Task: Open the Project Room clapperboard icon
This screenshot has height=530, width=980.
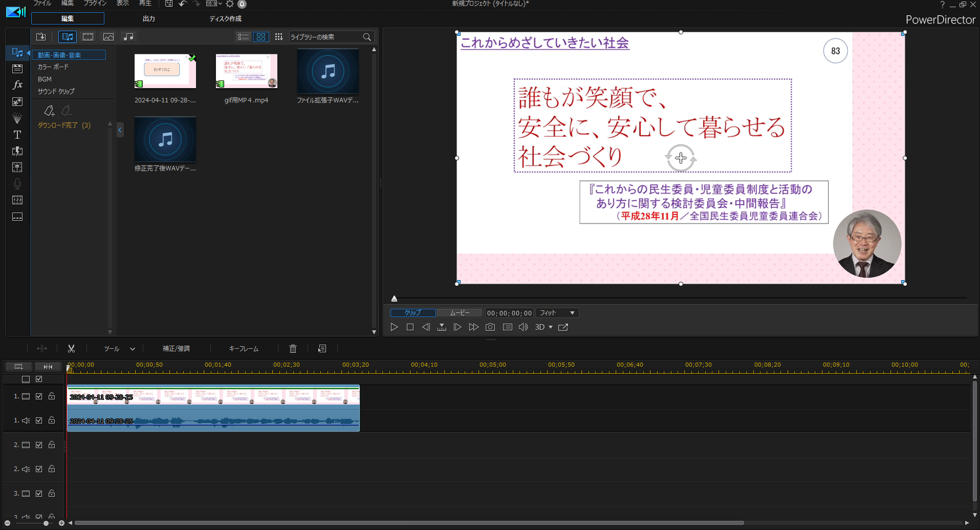Action: click(17, 69)
